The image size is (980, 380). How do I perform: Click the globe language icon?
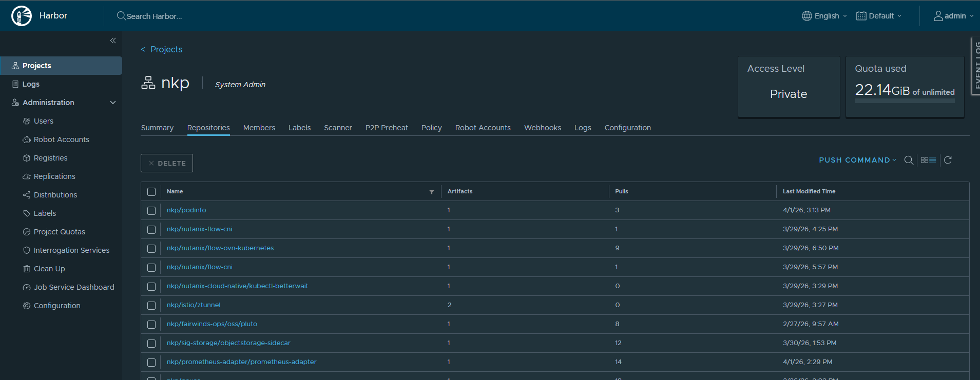point(807,16)
